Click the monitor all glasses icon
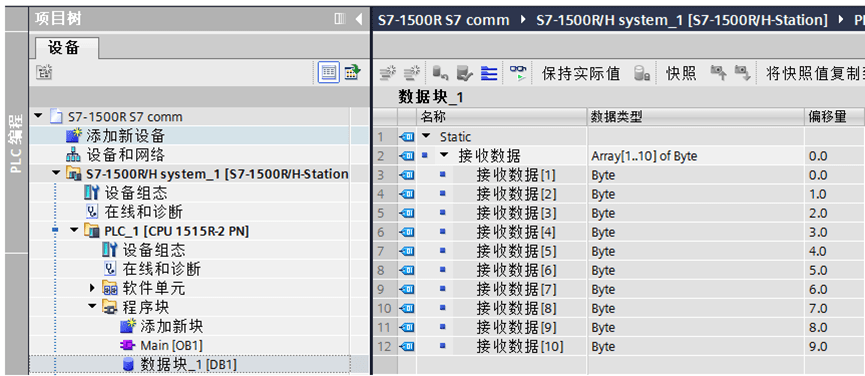Screen dimensions: 865x376 (x=519, y=73)
